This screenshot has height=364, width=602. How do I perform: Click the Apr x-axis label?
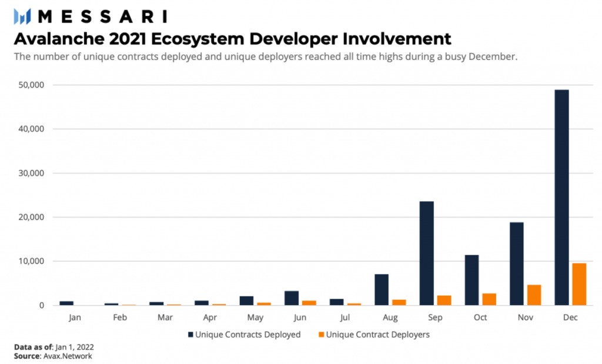(210, 318)
